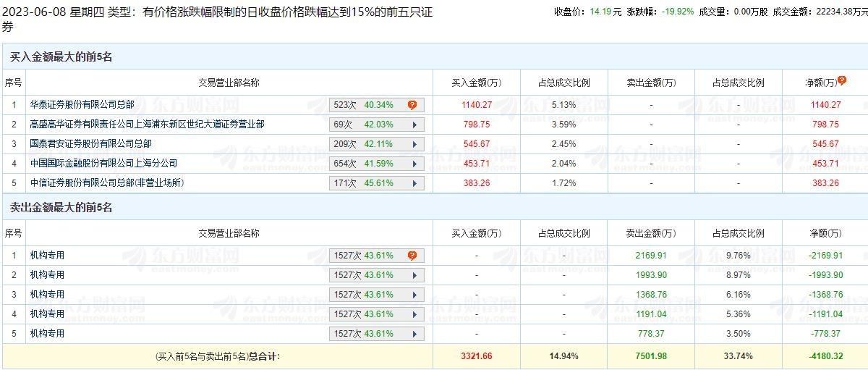Open 华泰证券股份有限公司总部 link
Screen dimensions: 868x370
point(82,105)
